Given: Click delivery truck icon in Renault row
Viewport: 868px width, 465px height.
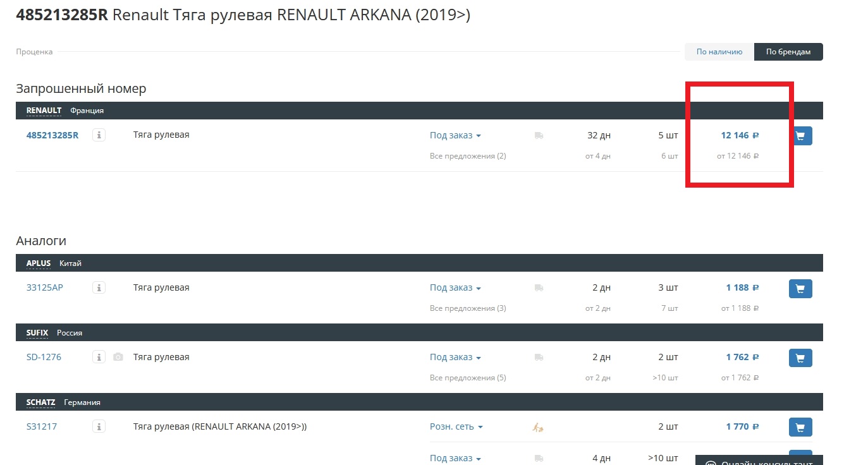Looking at the screenshot, I should 539,135.
